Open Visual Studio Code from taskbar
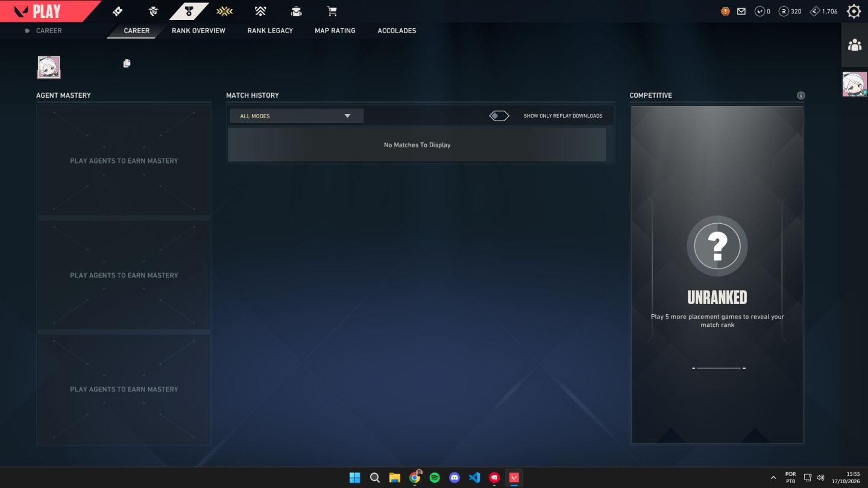868x488 pixels. click(474, 478)
